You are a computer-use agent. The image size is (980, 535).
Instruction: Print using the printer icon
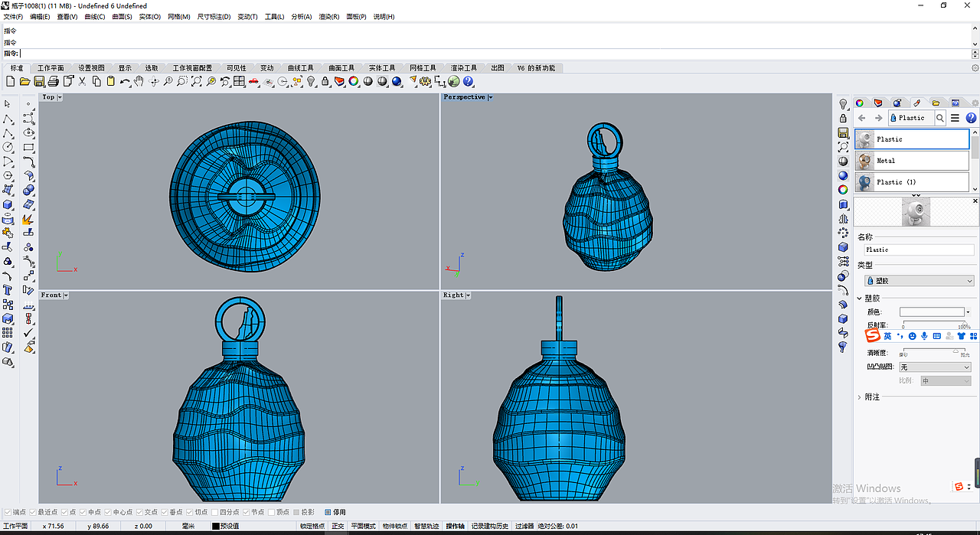click(53, 81)
